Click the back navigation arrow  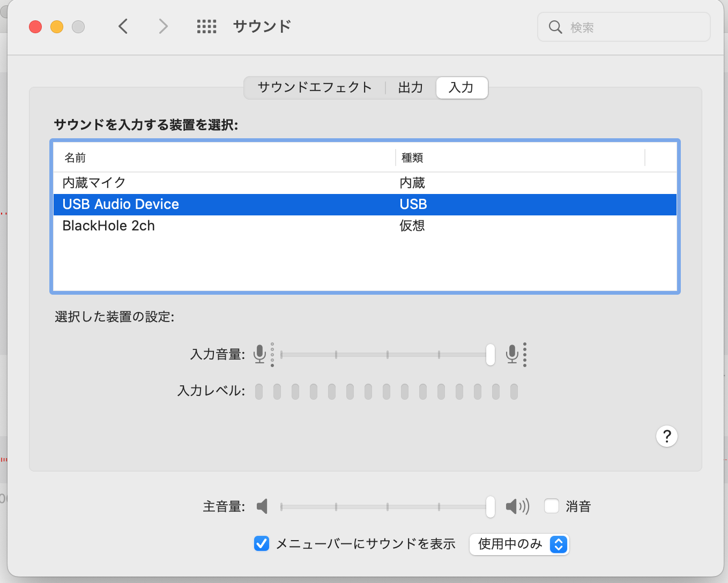[x=123, y=26]
